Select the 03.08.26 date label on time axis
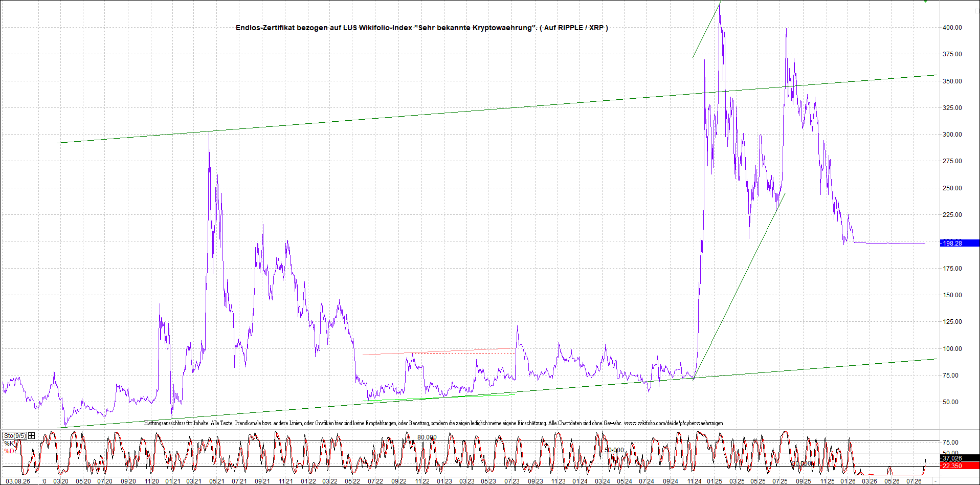980x485 pixels. coord(18,481)
